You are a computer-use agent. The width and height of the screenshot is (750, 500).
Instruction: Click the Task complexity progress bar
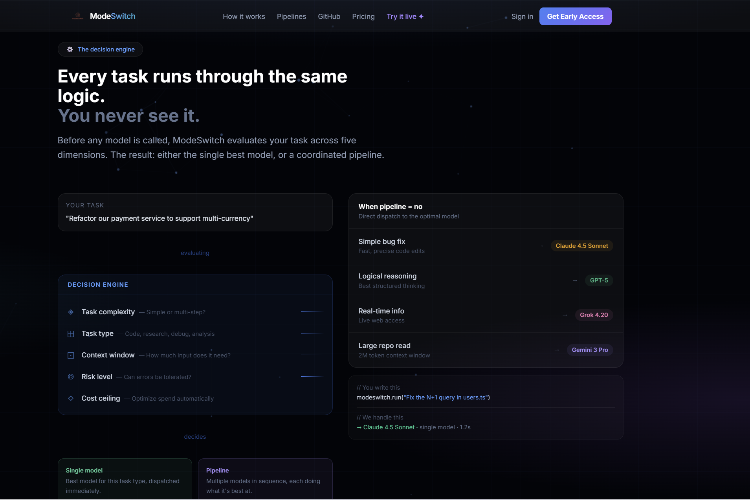tap(312, 311)
